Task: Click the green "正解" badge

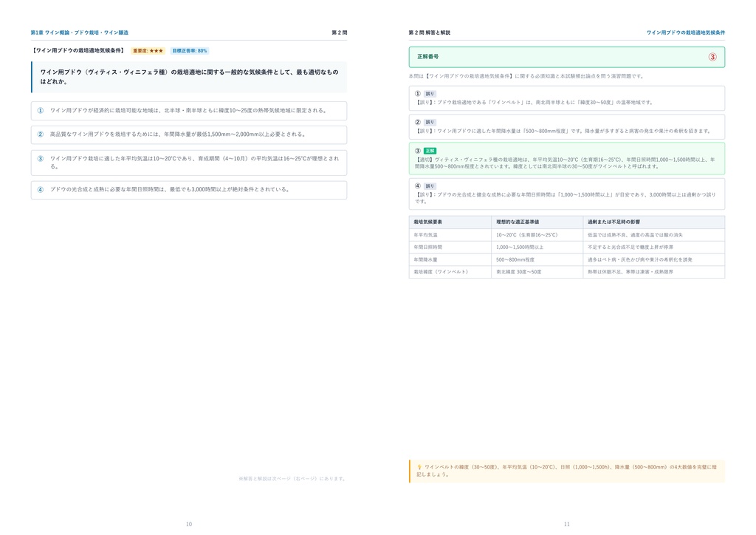Action: [430, 151]
